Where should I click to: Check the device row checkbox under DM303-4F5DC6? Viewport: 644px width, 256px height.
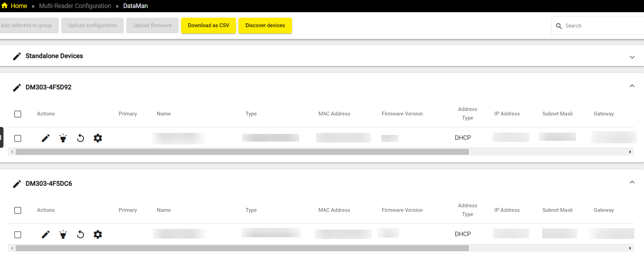point(18,235)
